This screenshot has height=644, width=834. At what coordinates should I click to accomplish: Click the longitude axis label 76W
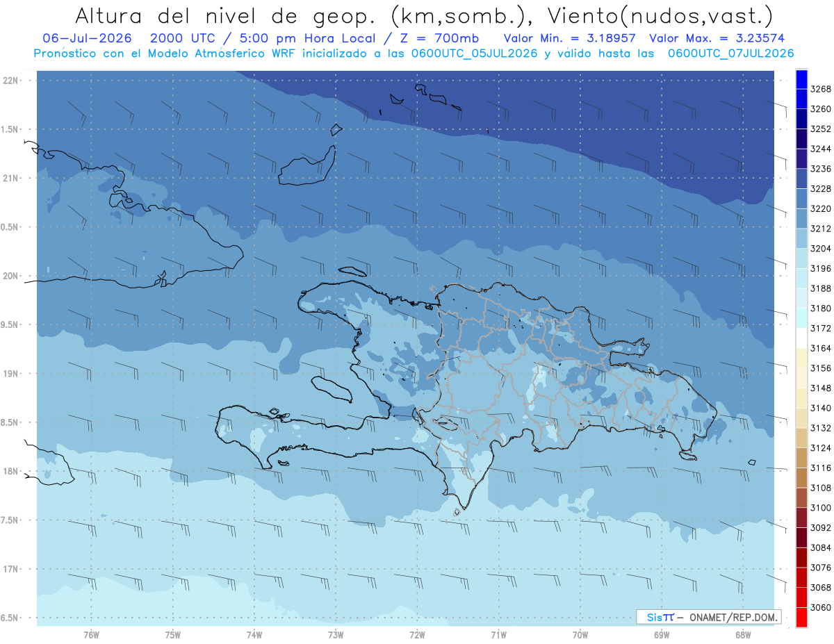point(91,635)
